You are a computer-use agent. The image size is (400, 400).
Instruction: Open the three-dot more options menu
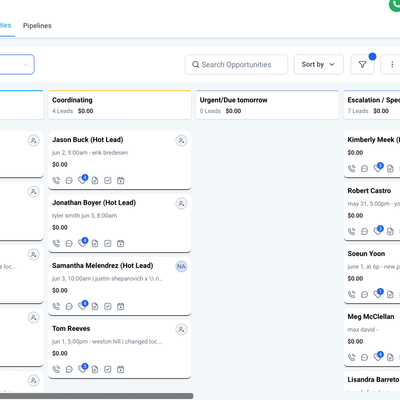pyautogui.click(x=392, y=64)
